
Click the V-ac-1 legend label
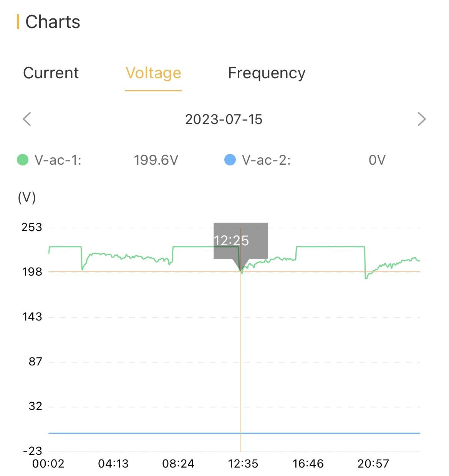coord(58,160)
